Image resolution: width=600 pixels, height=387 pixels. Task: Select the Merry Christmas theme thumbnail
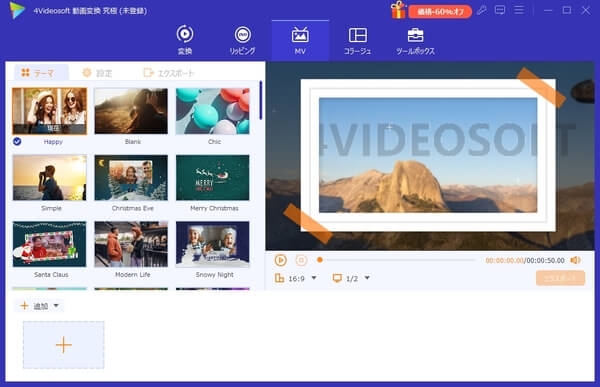coord(213,178)
